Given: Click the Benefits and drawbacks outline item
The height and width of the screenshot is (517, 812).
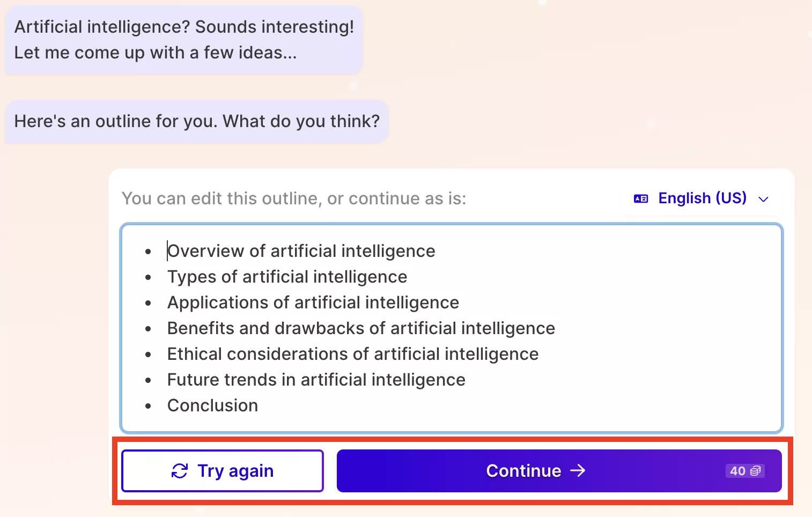Looking at the screenshot, I should point(361,329).
